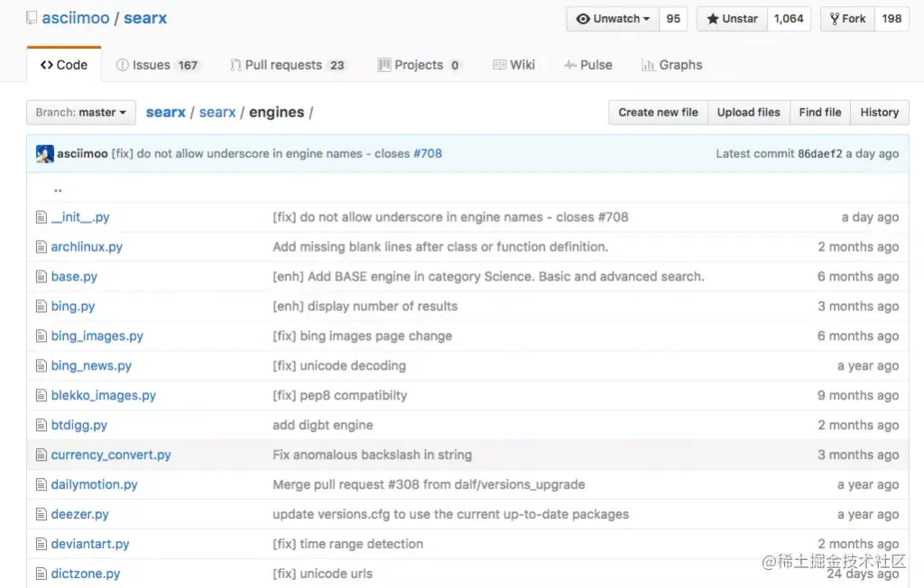The image size is (924, 588).
Task: Go up to parent directory (..)
Action: (x=58, y=189)
